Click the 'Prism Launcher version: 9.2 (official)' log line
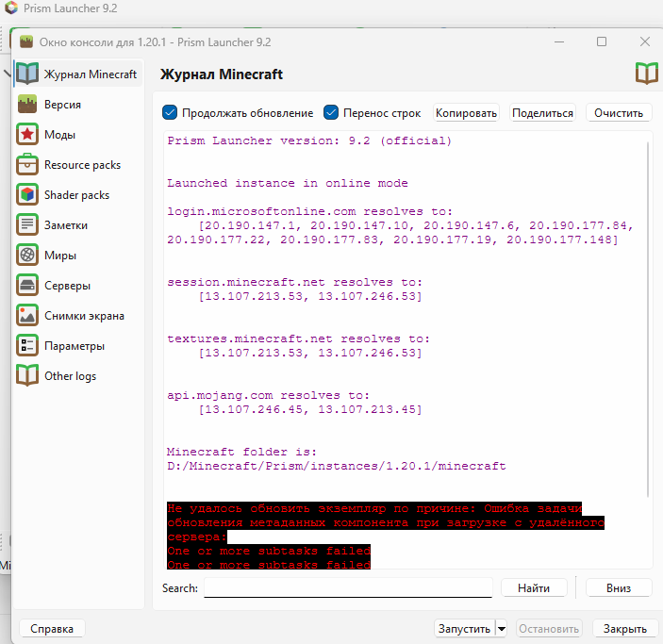Screen dimensions: 663x644 coord(309,140)
